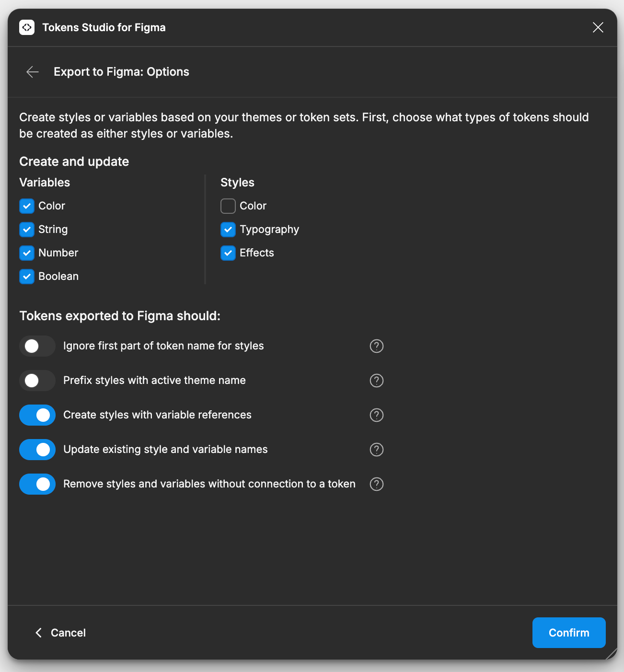Uncheck the Effects styles checkbox
The width and height of the screenshot is (624, 672).
(228, 253)
